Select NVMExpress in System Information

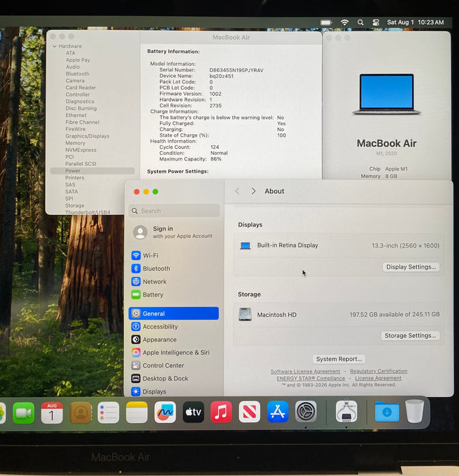[x=81, y=150]
